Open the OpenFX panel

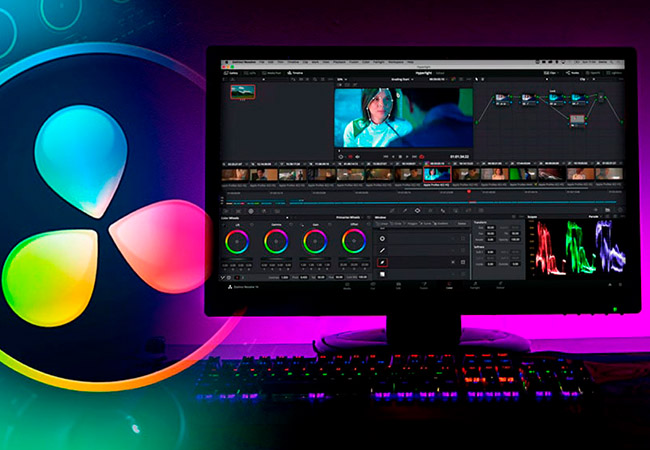point(593,73)
